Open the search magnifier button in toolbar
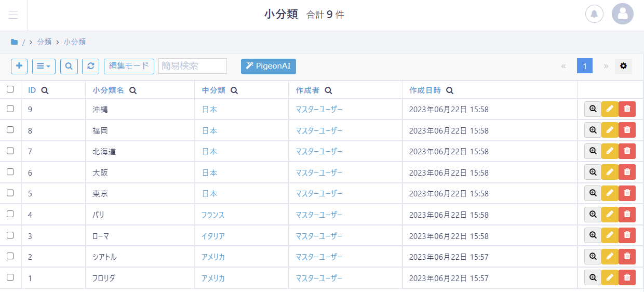This screenshot has height=292, width=644. [69, 66]
